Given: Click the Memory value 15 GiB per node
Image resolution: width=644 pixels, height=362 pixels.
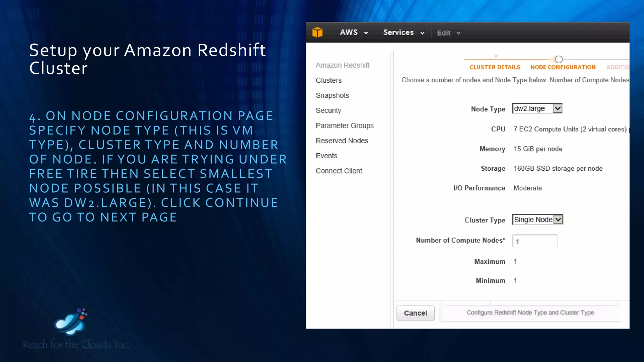Looking at the screenshot, I should coord(538,149).
